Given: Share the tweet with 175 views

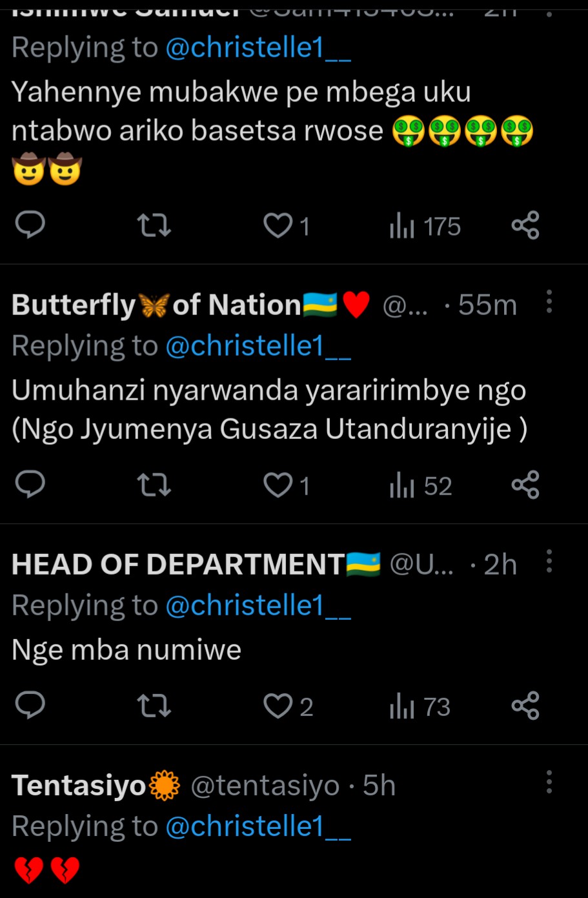Looking at the screenshot, I should (525, 225).
